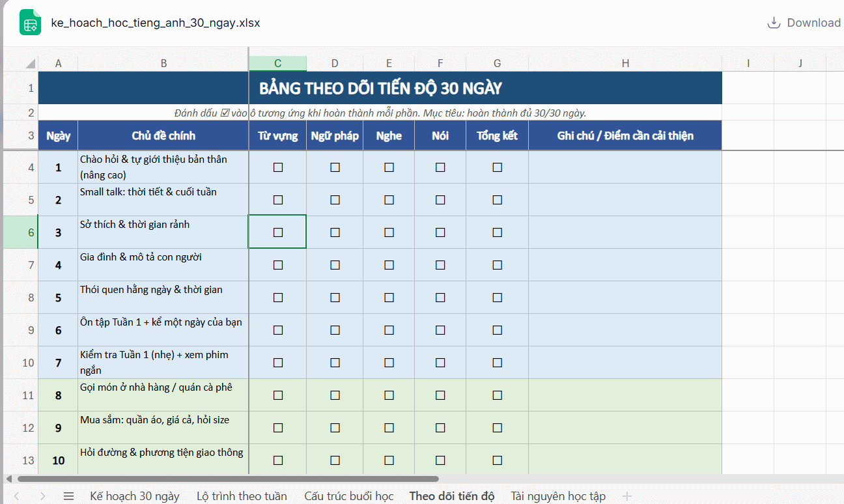Check Từ vựng box for day 1

278,167
